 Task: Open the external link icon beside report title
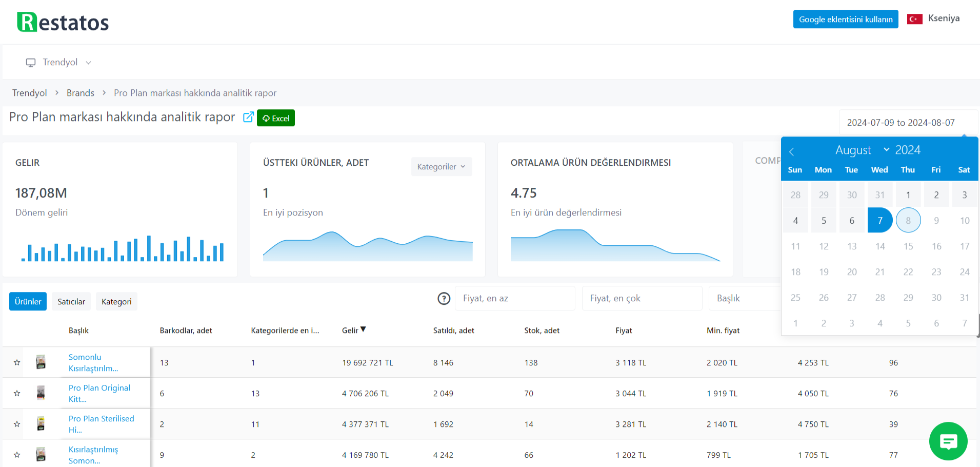pos(248,117)
